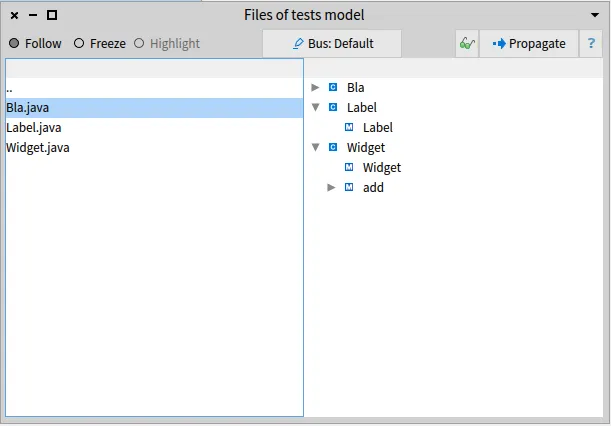Select the Label class tree item
611x426 pixels.
(362, 108)
